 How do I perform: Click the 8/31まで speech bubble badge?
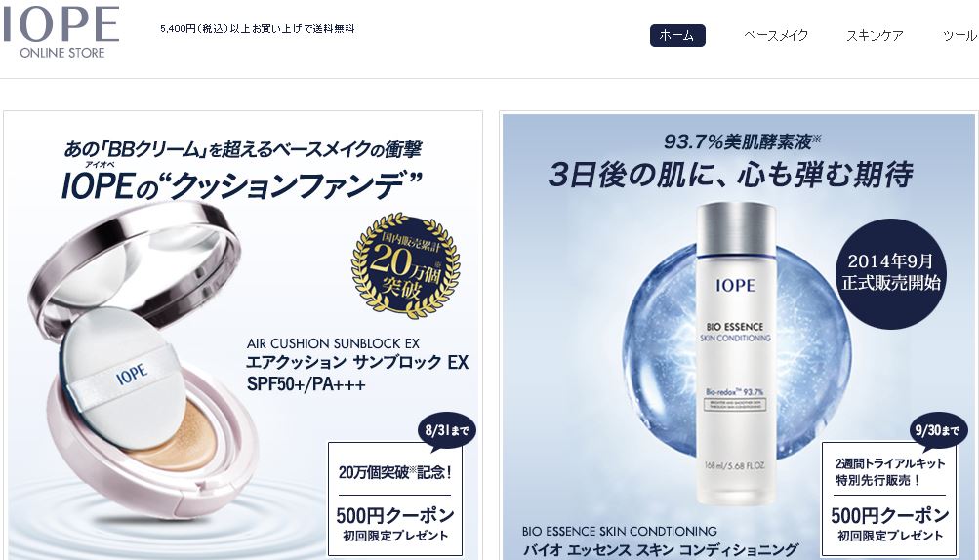point(446,431)
